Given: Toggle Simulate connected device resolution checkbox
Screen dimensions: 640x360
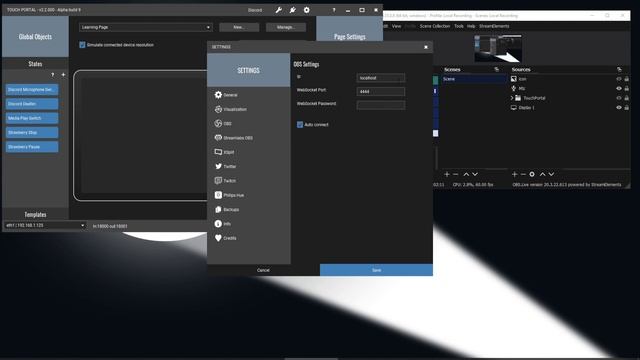Looking at the screenshot, I should point(82,45).
